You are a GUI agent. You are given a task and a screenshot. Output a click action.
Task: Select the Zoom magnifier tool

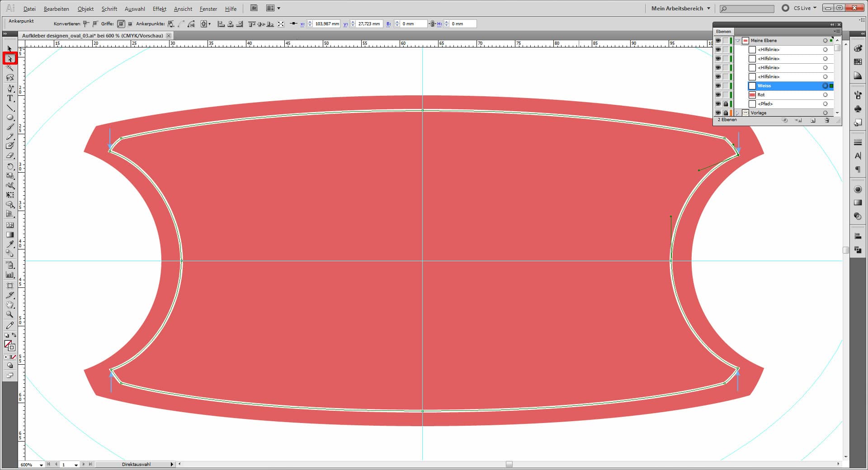[10, 315]
